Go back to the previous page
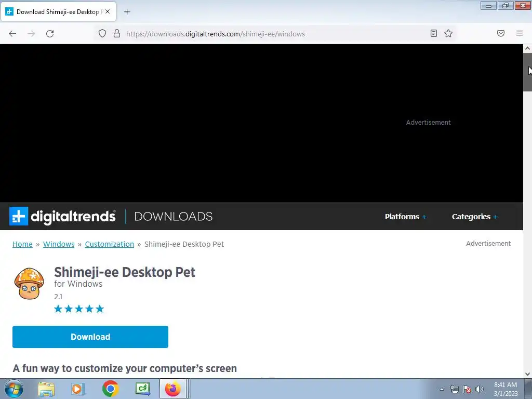Viewport: 532px width, 399px height. coord(12,34)
